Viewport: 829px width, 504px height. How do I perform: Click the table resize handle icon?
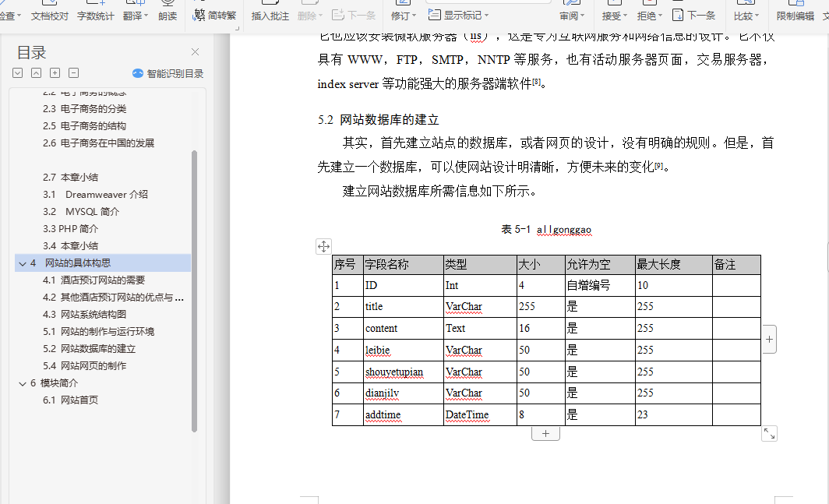pos(769,434)
